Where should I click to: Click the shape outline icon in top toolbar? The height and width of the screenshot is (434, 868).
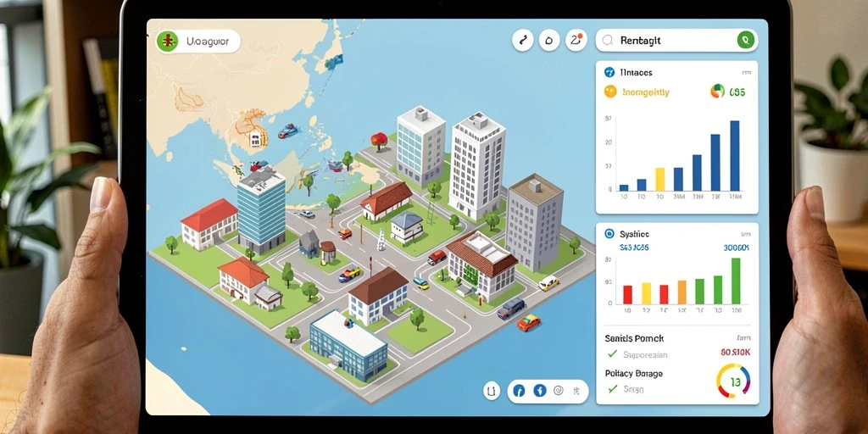tap(549, 41)
